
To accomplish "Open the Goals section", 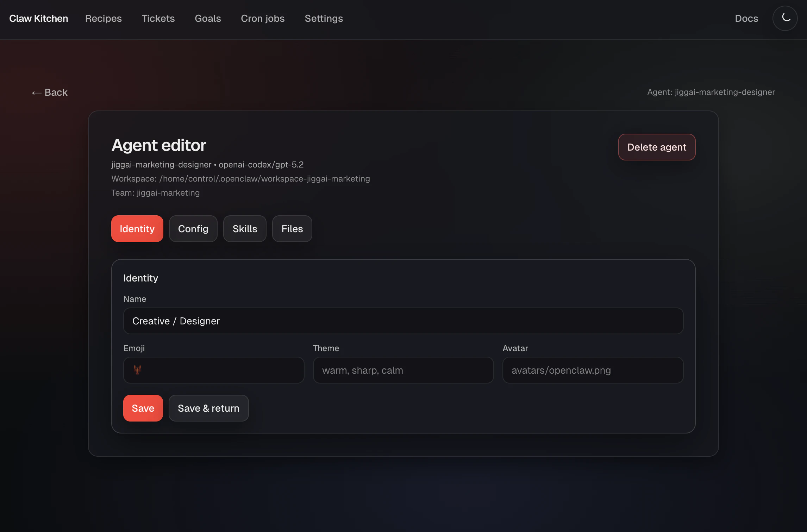I will click(208, 19).
